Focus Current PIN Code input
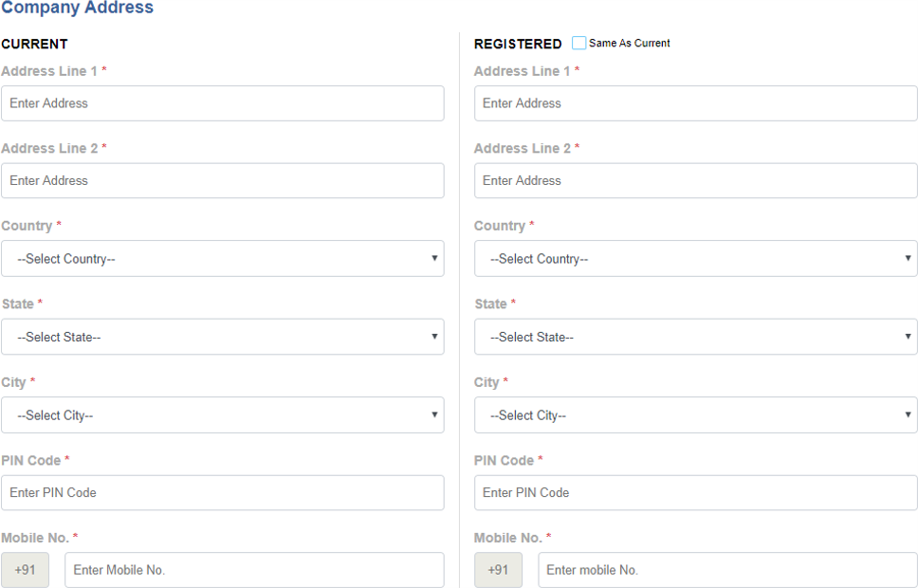This screenshot has width=918, height=588. point(222,493)
